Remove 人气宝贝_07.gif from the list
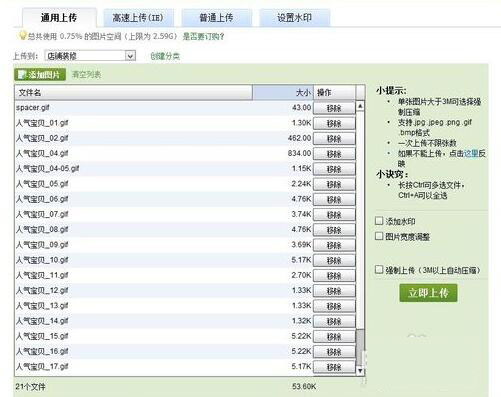The height and width of the screenshot is (397, 501). [334, 215]
